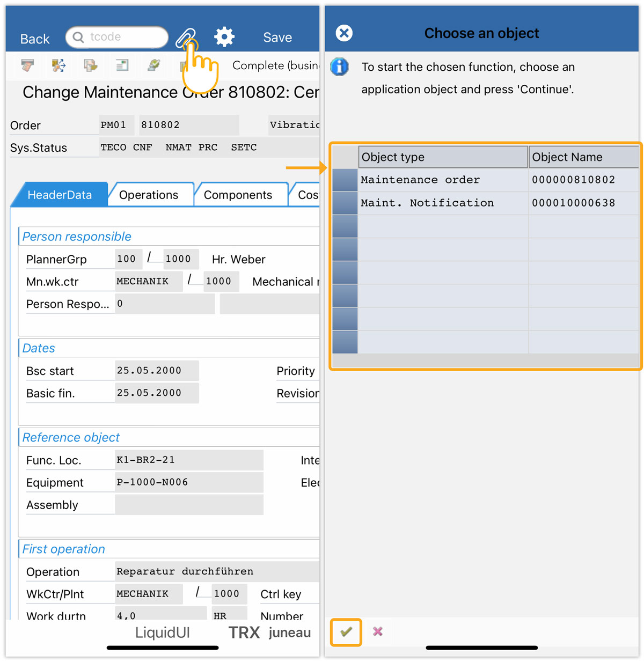This screenshot has width=644, height=662.
Task: Click the document-window toolbar icon
Action: coord(122,65)
